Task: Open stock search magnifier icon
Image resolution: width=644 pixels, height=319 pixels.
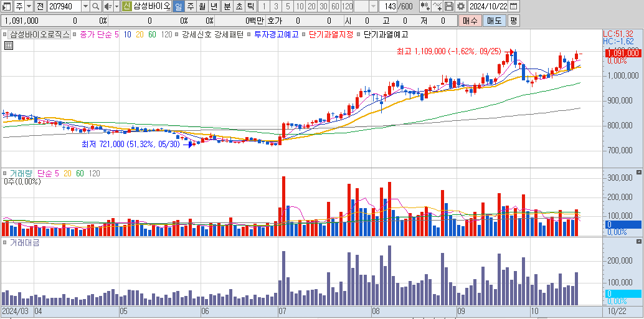Action: point(95,6)
